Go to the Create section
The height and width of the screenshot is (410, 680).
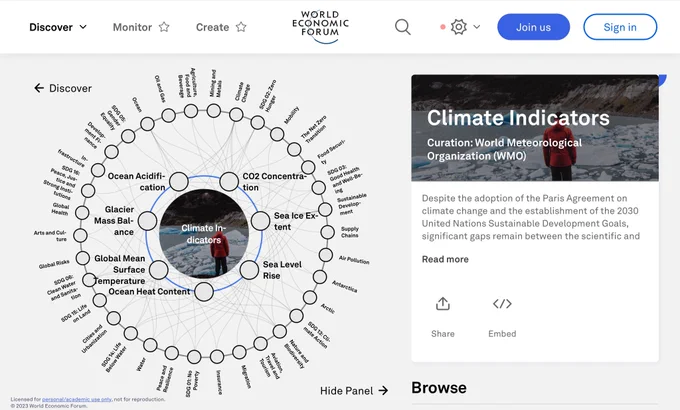point(221,27)
